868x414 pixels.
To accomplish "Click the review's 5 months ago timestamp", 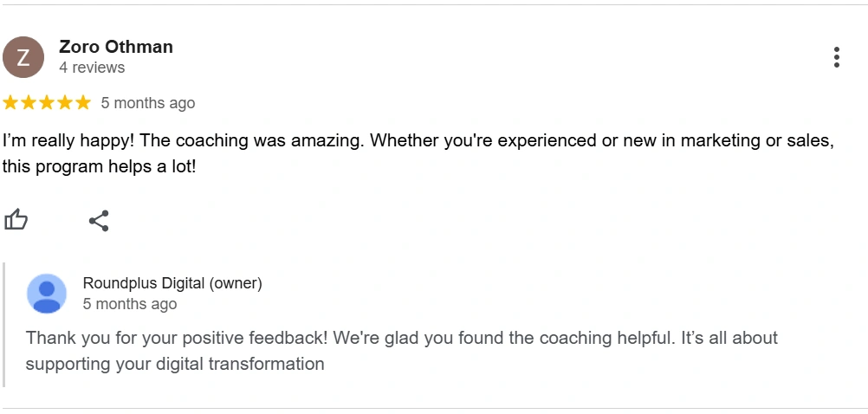I will (148, 104).
